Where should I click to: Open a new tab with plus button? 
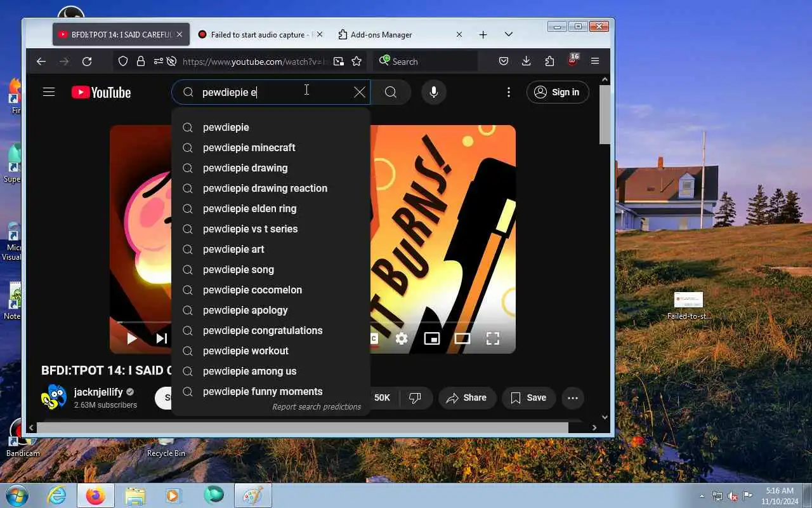(x=483, y=35)
